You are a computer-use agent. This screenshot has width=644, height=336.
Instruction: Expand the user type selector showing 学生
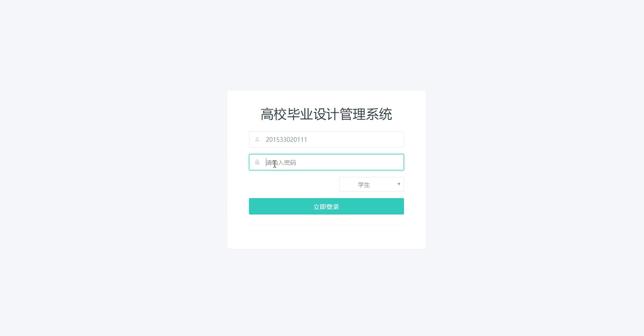click(x=372, y=184)
